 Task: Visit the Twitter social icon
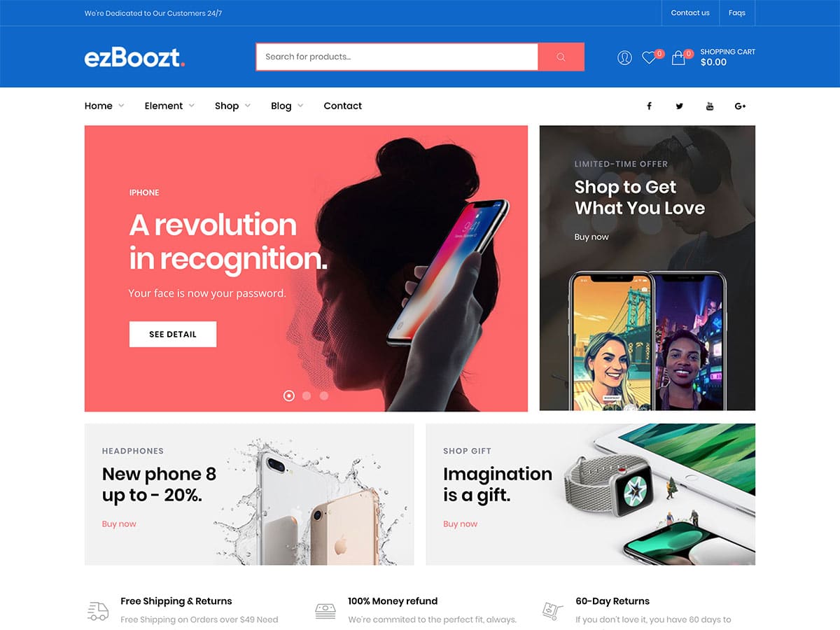679,106
